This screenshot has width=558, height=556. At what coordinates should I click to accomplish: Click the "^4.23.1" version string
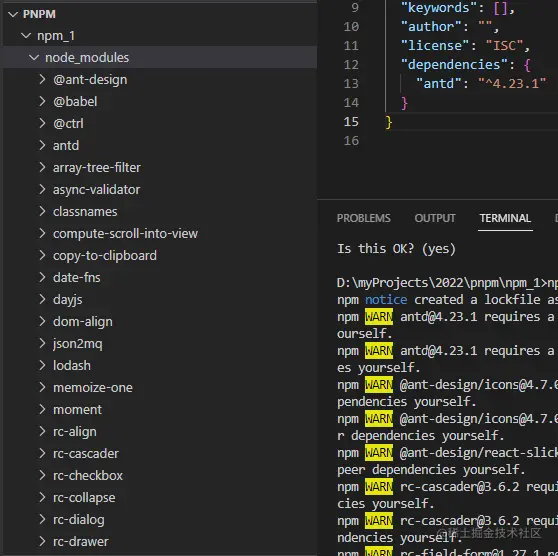click(512, 84)
